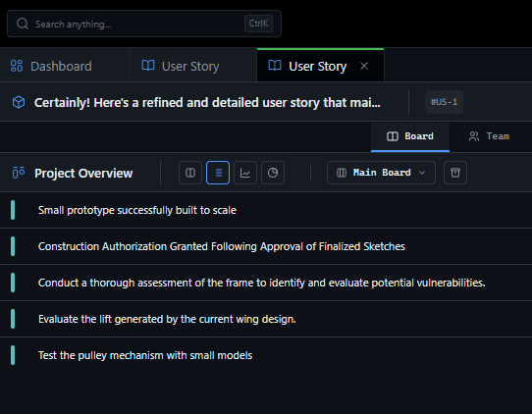Click the truncated user story title
This screenshot has width=532, height=414.
click(x=207, y=102)
